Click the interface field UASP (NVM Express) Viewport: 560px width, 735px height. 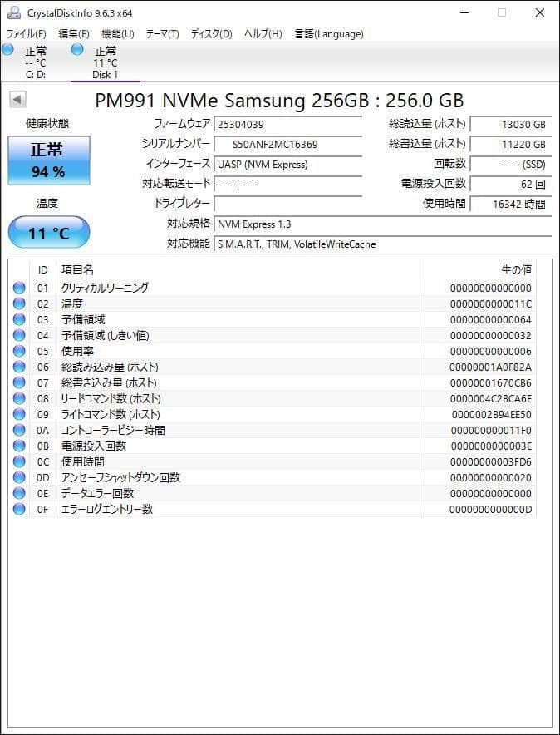pyautogui.click(x=288, y=164)
